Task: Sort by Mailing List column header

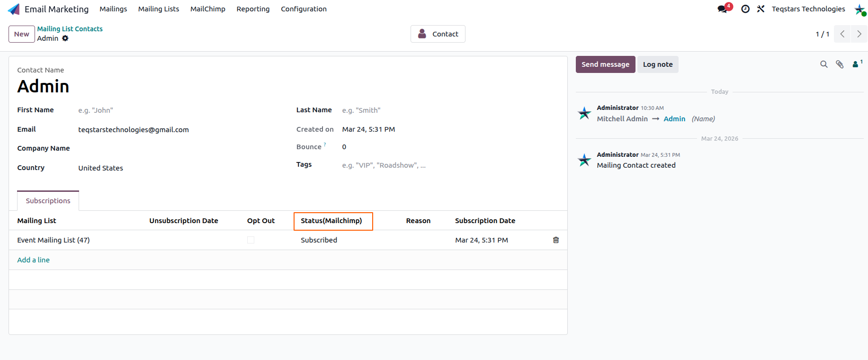Action: tap(36, 221)
